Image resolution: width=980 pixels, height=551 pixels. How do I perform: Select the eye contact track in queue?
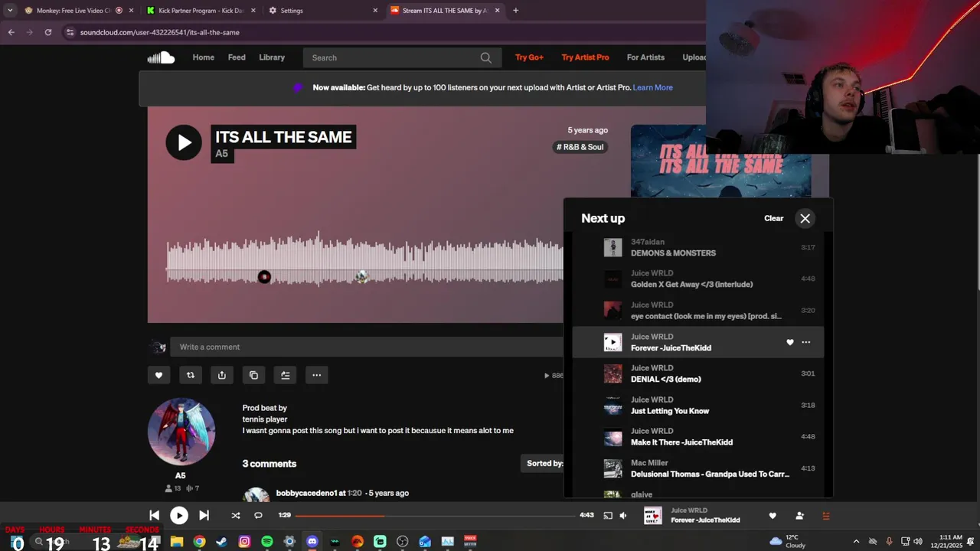pos(698,311)
